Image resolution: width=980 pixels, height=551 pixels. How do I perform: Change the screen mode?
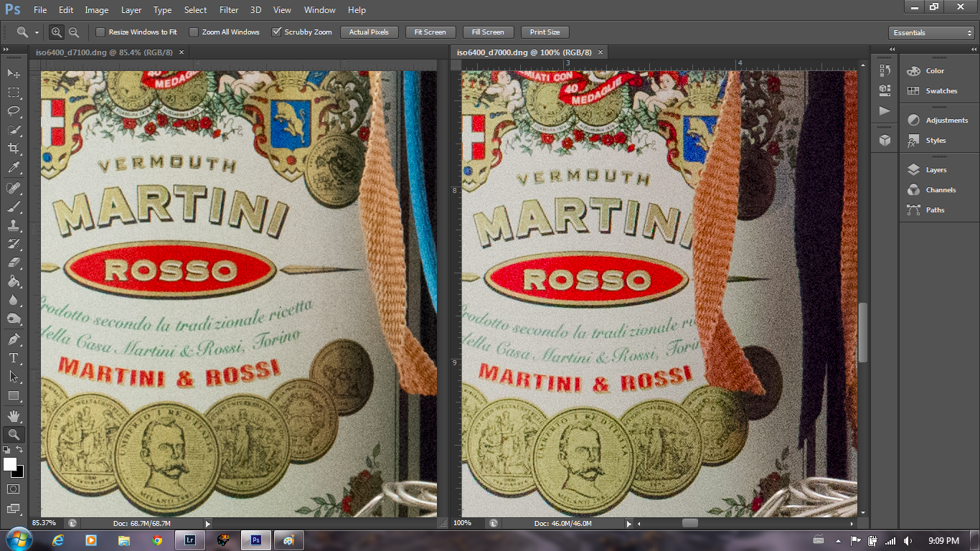coord(14,509)
